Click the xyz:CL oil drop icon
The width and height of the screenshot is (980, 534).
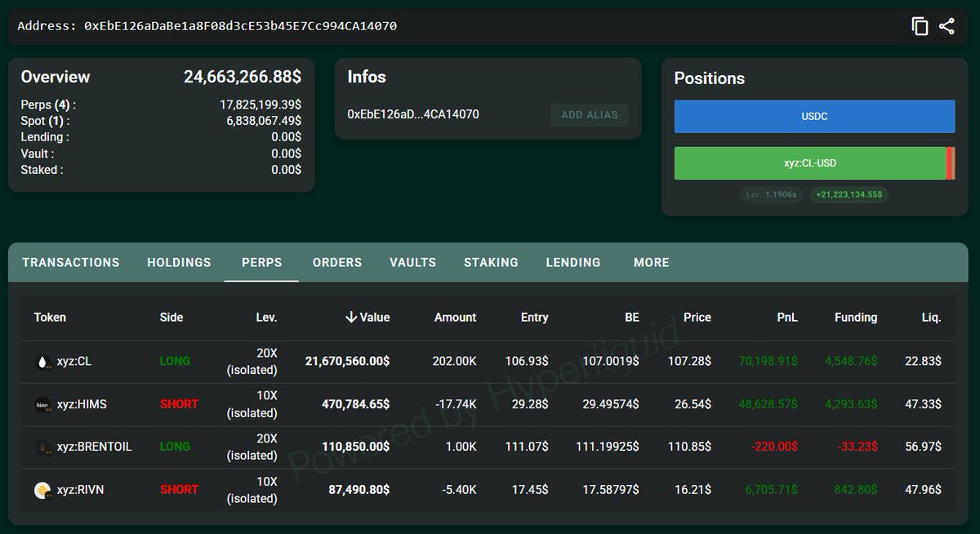[43, 362]
